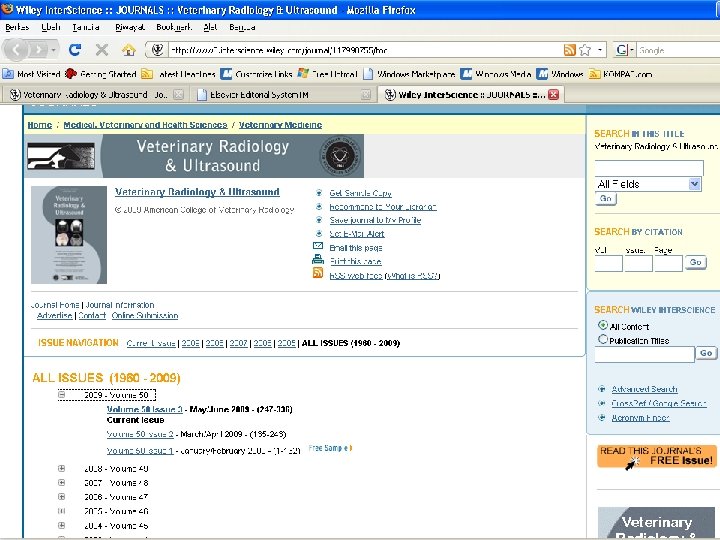Select the Publication Titles radio button
Image resolution: width=720 pixels, height=540 pixels.
pyautogui.click(x=602, y=339)
